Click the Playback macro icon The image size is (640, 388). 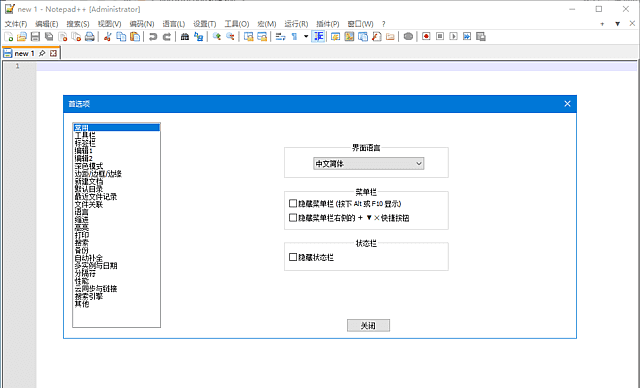(453, 37)
